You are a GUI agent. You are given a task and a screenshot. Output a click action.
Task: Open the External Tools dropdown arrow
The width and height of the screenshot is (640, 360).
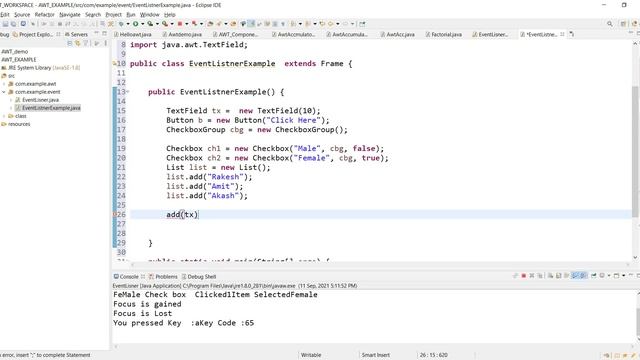click(172, 24)
